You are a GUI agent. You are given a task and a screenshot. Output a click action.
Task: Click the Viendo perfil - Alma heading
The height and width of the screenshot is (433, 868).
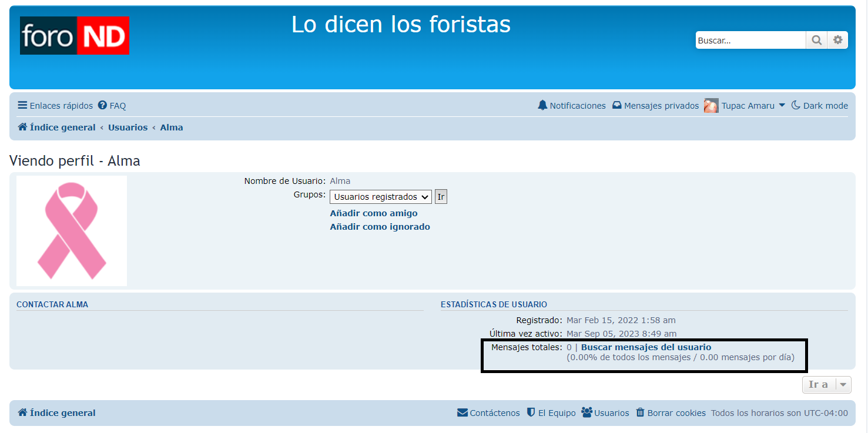point(75,161)
